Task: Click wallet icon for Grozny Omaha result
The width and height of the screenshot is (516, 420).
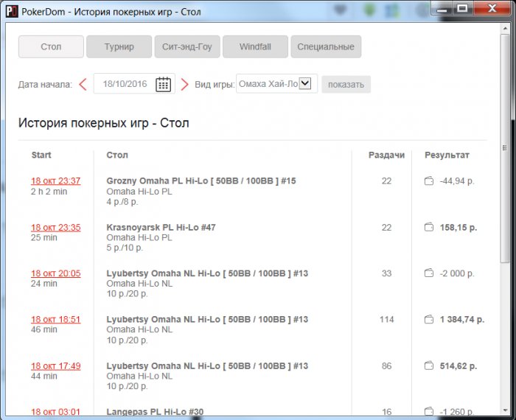Action: point(429,181)
